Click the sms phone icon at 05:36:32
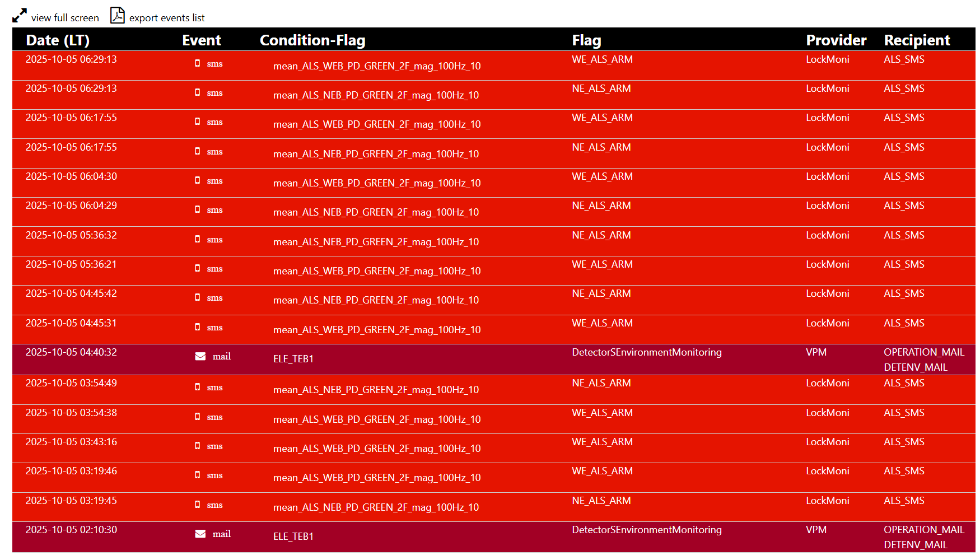The image size is (980, 560). pyautogui.click(x=197, y=239)
